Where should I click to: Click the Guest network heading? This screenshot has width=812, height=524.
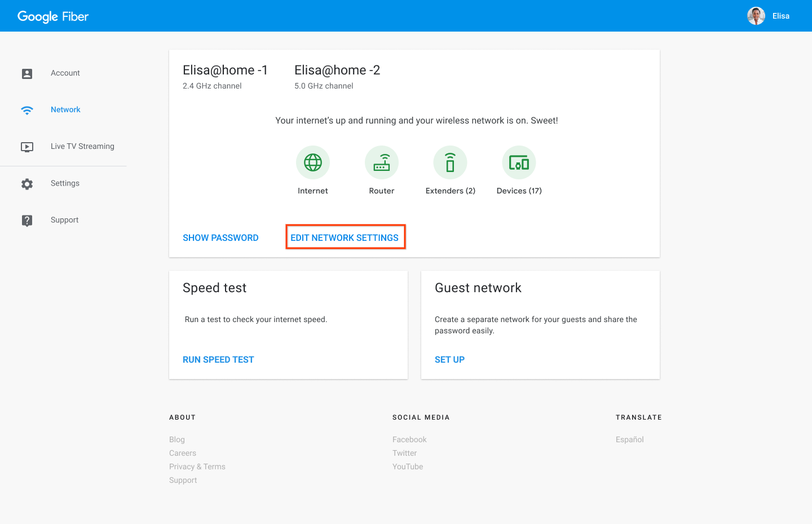coord(478,288)
